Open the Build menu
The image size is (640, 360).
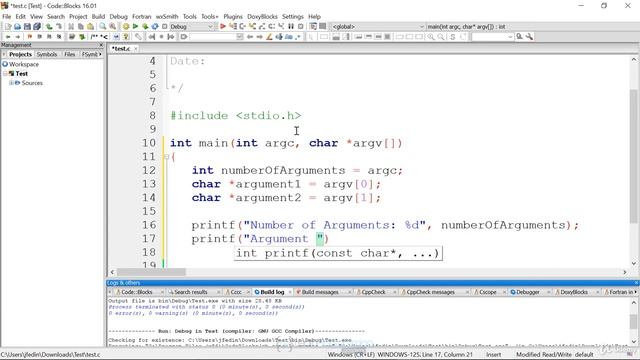pos(98,16)
